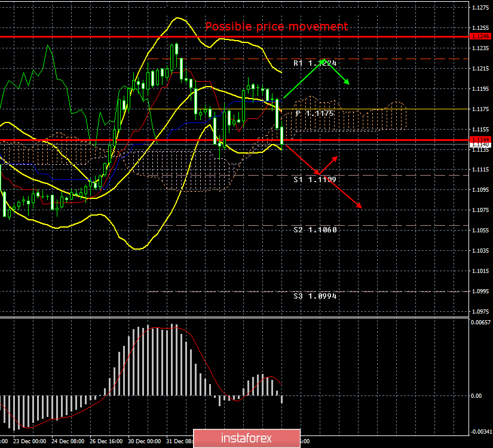Select the 23 Dec 00:00 time label

pos(30,441)
